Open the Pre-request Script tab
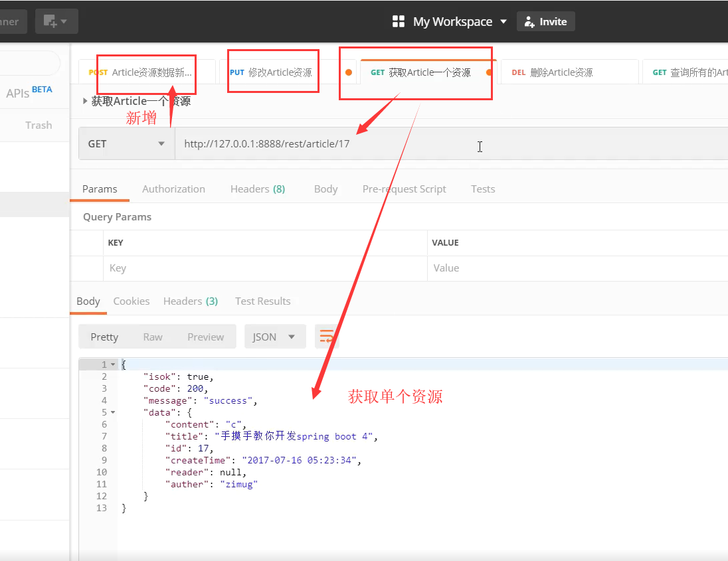 click(x=405, y=189)
